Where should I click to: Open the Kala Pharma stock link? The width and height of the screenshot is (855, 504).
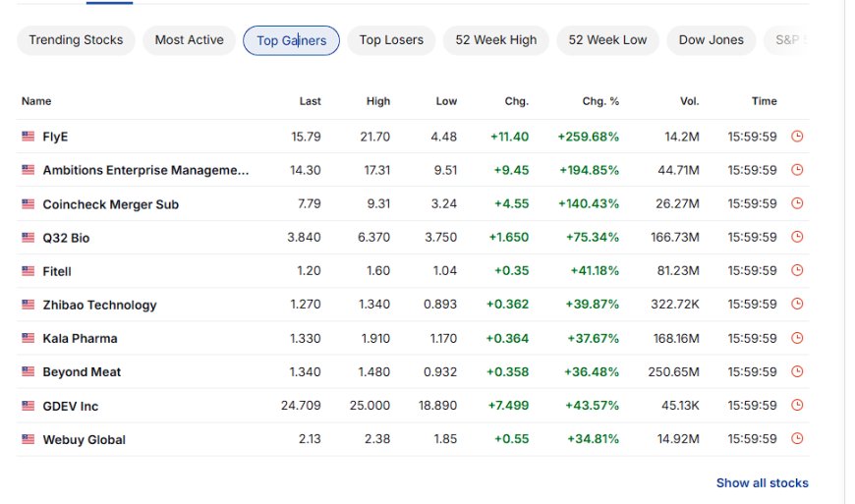click(x=80, y=339)
